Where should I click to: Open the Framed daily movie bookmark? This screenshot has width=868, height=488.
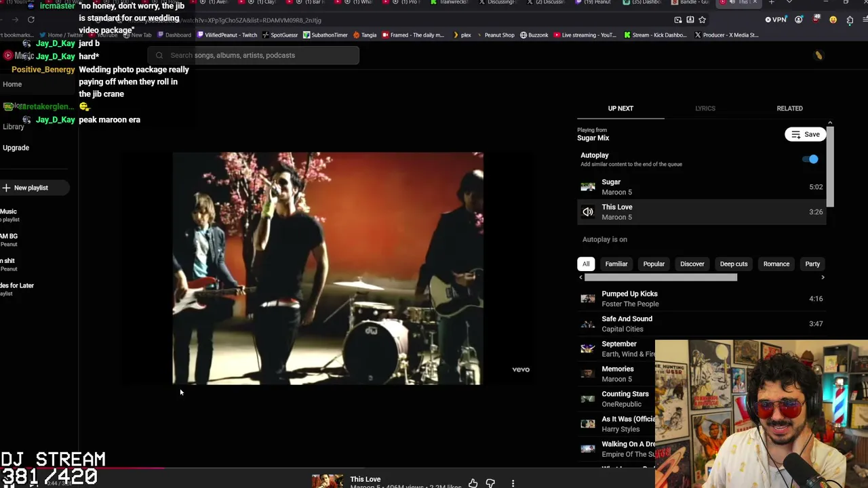point(413,35)
